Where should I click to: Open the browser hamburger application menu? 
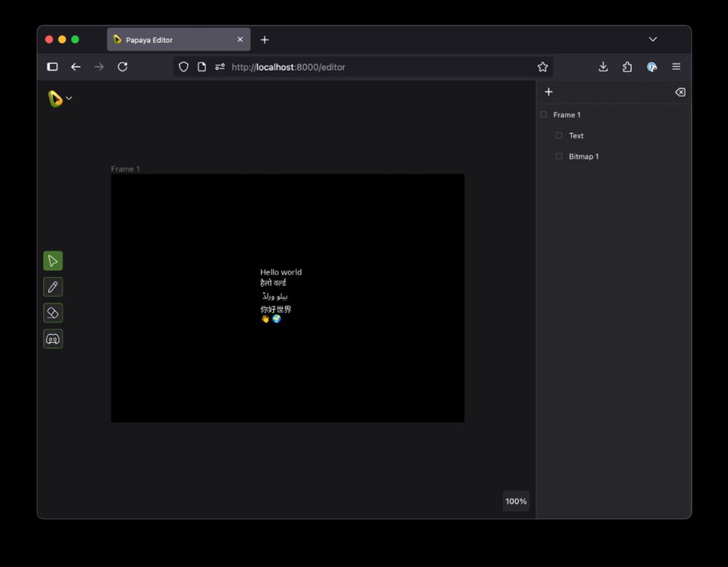point(676,67)
